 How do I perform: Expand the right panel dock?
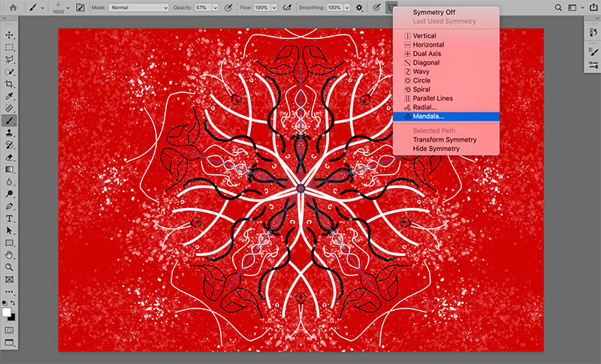(596, 18)
